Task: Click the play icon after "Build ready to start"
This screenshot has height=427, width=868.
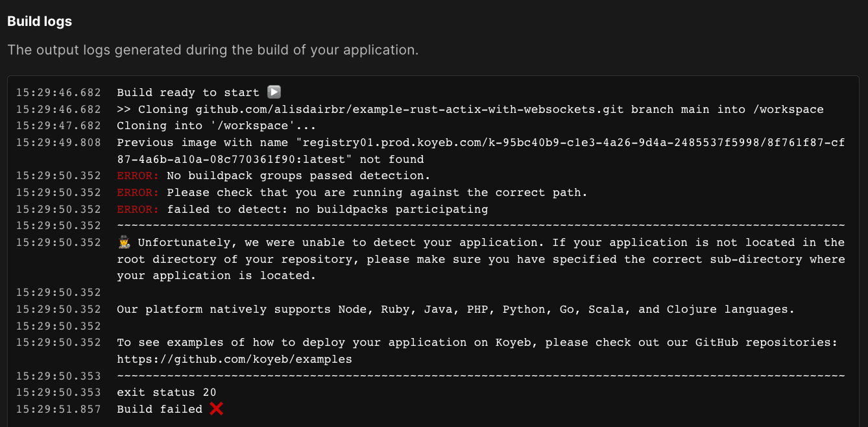Action: [274, 93]
